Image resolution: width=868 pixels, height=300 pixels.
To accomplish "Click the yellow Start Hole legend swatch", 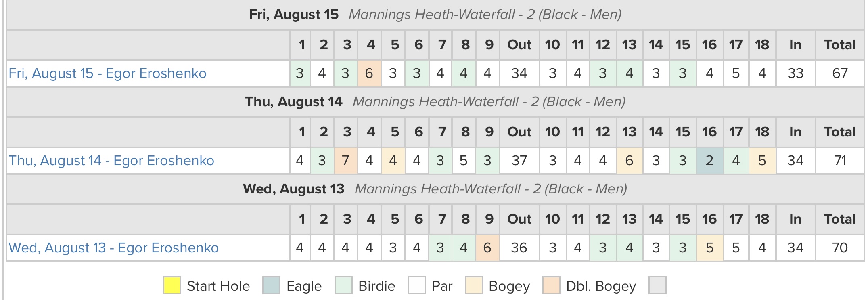I will [172, 285].
